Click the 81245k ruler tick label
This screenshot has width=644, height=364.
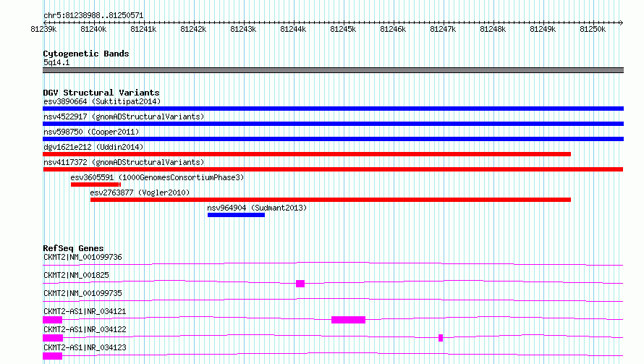pos(343,29)
